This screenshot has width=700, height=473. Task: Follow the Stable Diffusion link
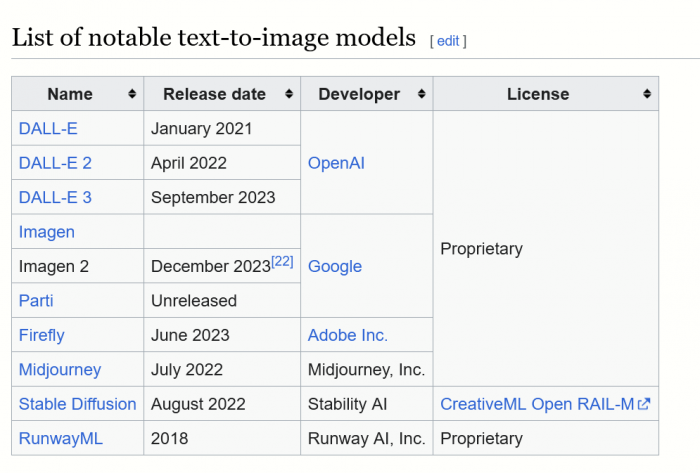point(77,404)
